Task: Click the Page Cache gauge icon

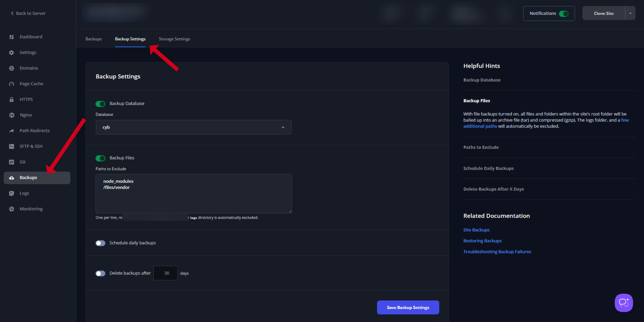Action: [12, 84]
